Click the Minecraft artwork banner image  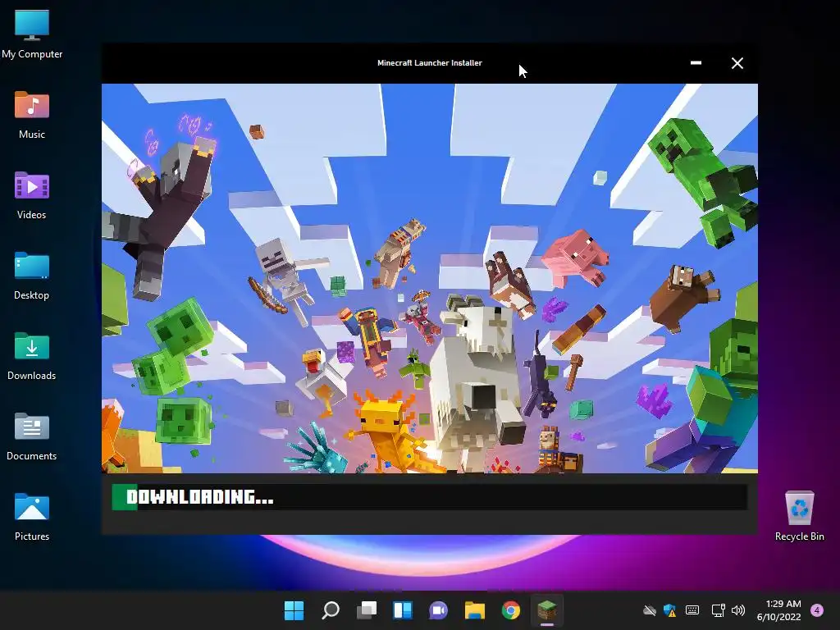[x=430, y=278]
